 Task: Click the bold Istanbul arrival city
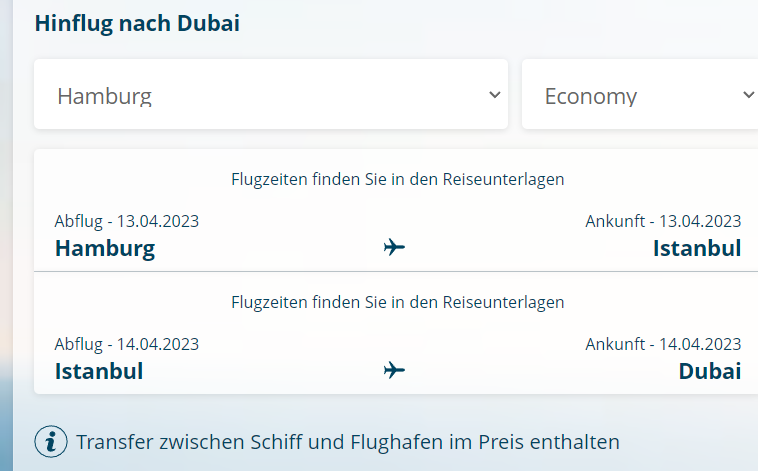tap(697, 248)
